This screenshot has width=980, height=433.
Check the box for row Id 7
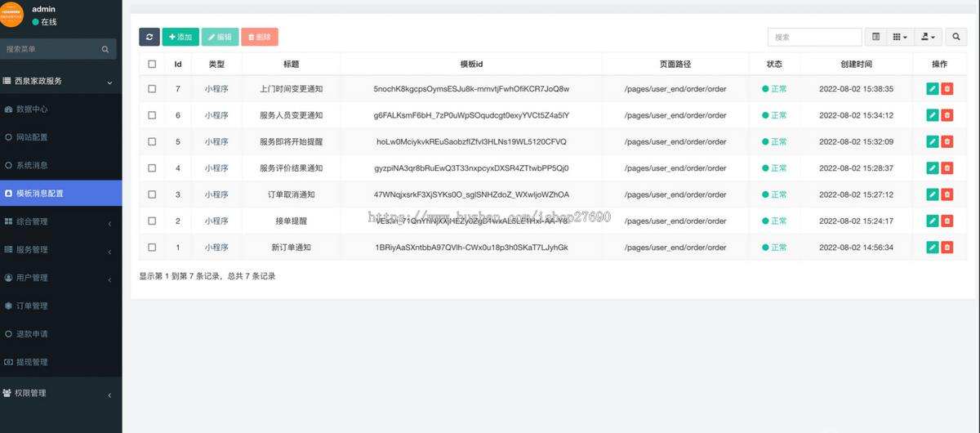click(x=152, y=89)
